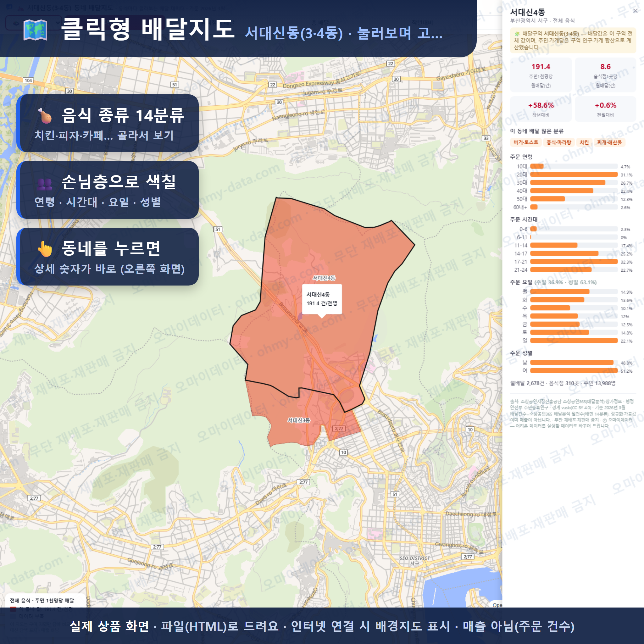Click the 손님층으로 색칠 card
644x644 pixels.
point(108,190)
